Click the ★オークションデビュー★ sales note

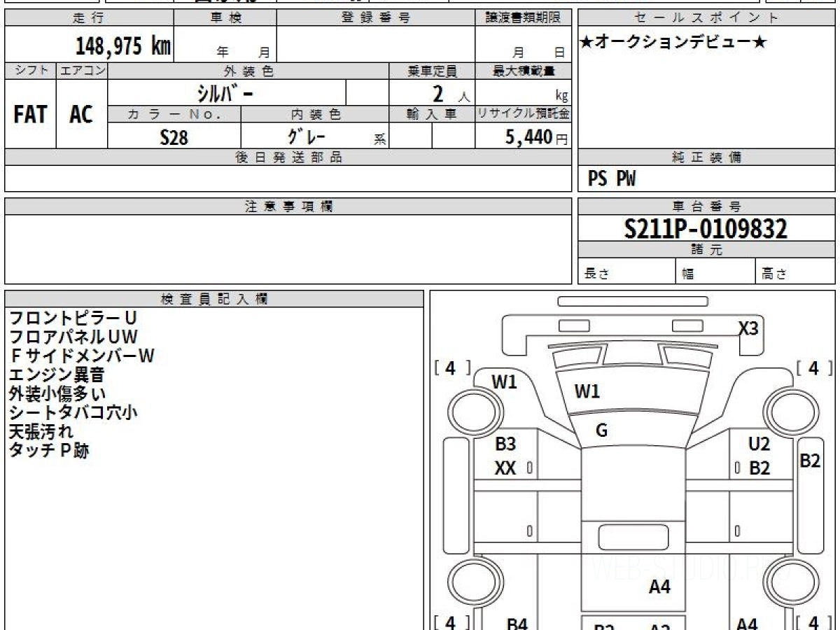pyautogui.click(x=674, y=43)
